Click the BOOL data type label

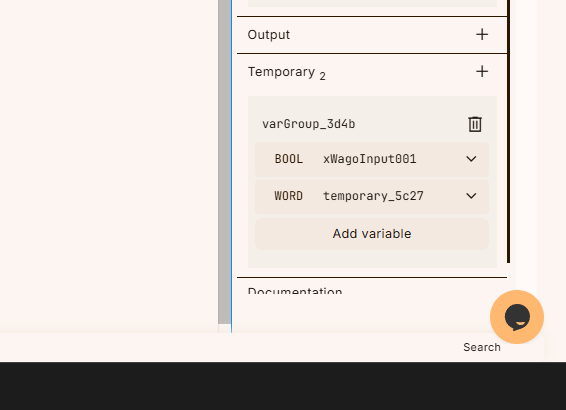[289, 159]
